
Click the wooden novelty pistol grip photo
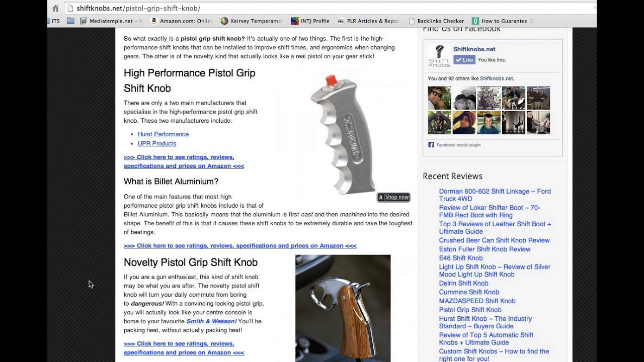(x=343, y=308)
